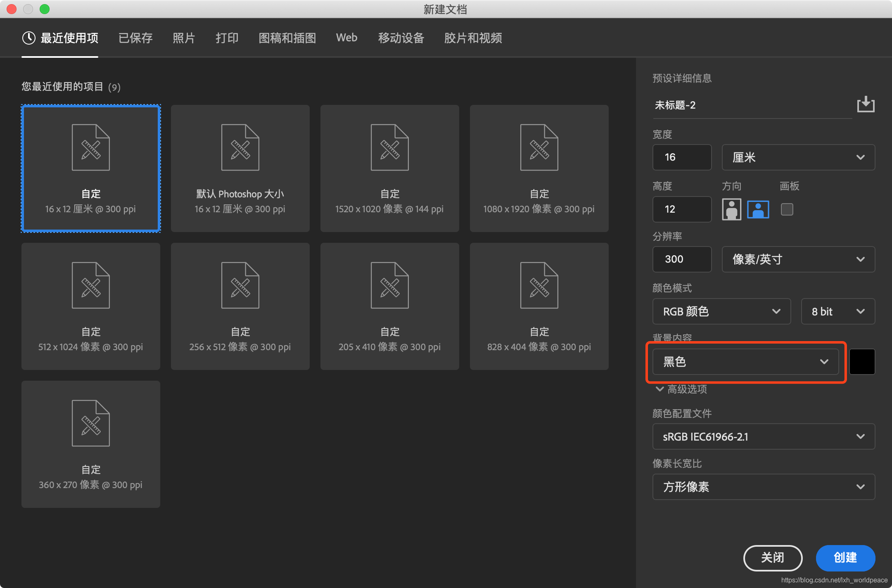892x588 pixels.
Task: Open the width unit 厘米 dropdown
Action: coord(798,157)
